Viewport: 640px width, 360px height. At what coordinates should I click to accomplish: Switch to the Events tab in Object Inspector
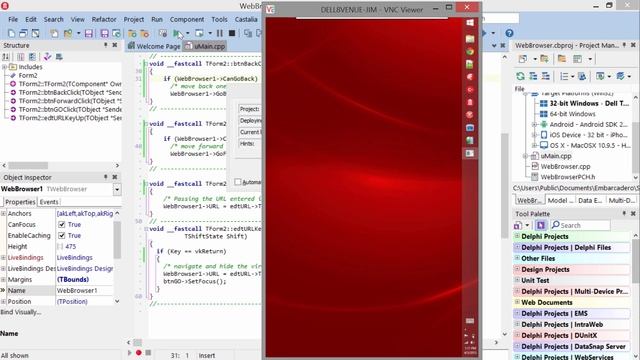click(x=49, y=202)
